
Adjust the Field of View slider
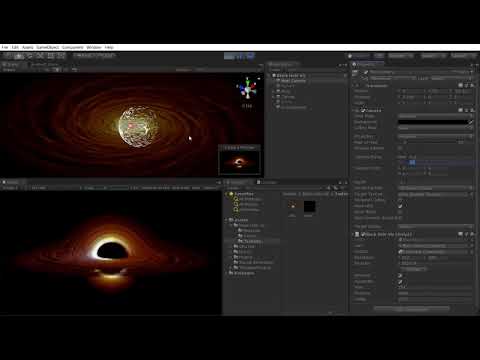pos(428,142)
